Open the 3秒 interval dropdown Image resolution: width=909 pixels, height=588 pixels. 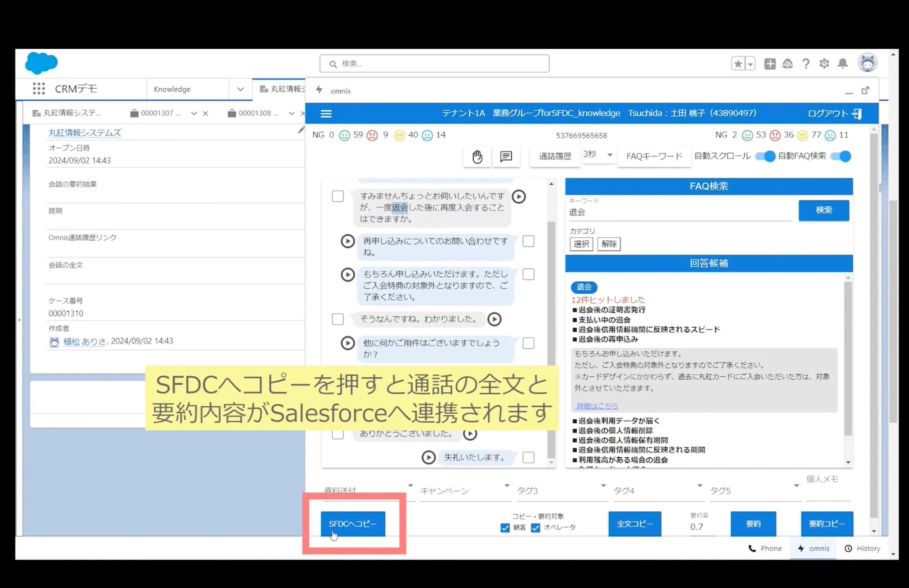pos(598,155)
